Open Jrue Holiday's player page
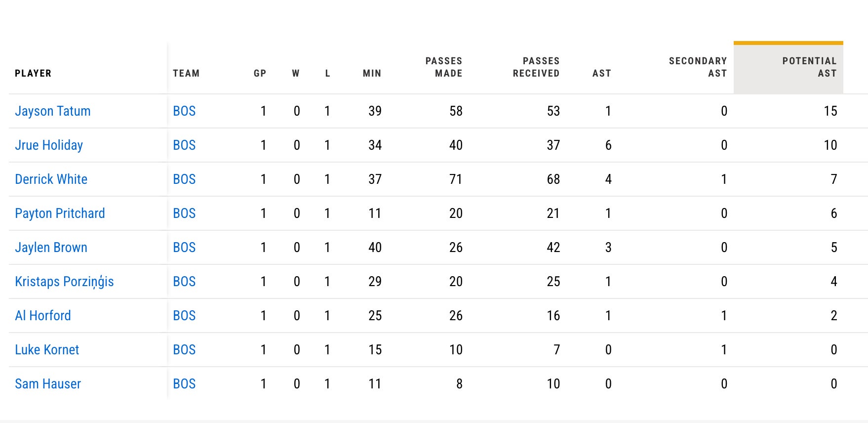 [49, 145]
